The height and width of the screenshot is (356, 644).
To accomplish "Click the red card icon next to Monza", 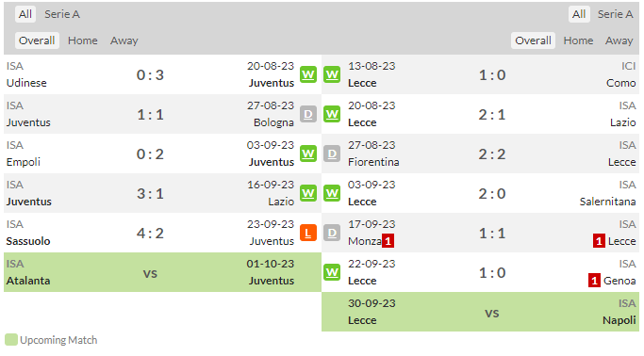I will coord(388,241).
